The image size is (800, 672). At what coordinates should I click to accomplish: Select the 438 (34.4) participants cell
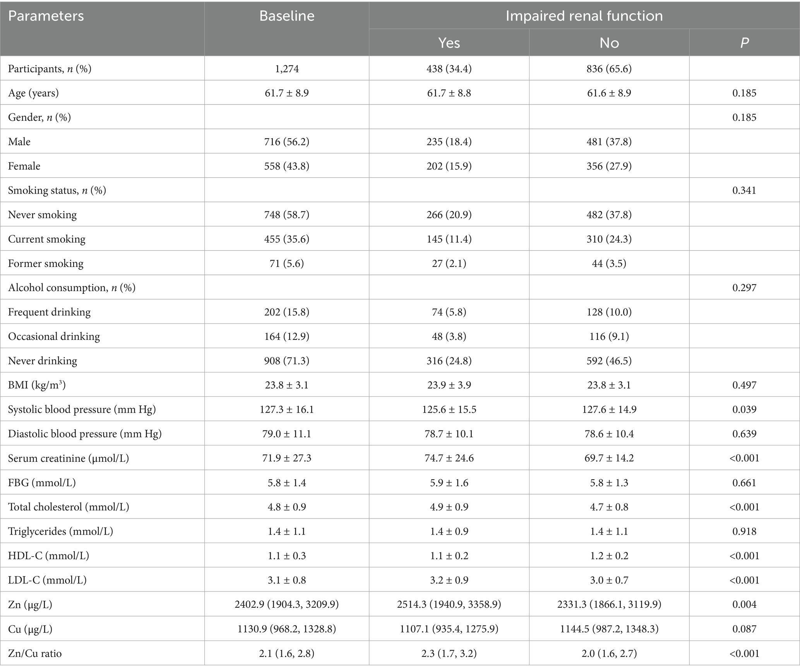tap(449, 69)
